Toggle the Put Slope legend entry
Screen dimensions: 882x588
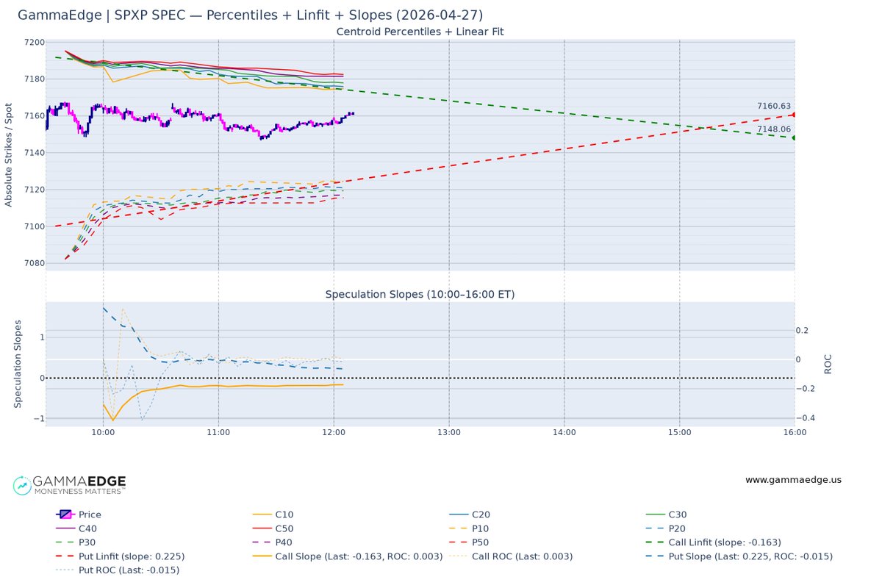[739, 556]
